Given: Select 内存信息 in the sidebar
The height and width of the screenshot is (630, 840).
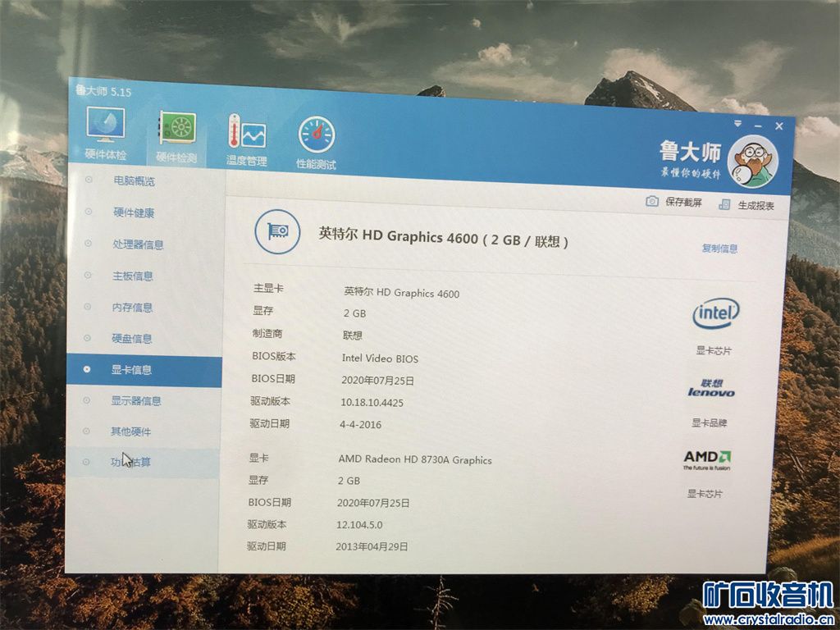Looking at the screenshot, I should point(132,308).
